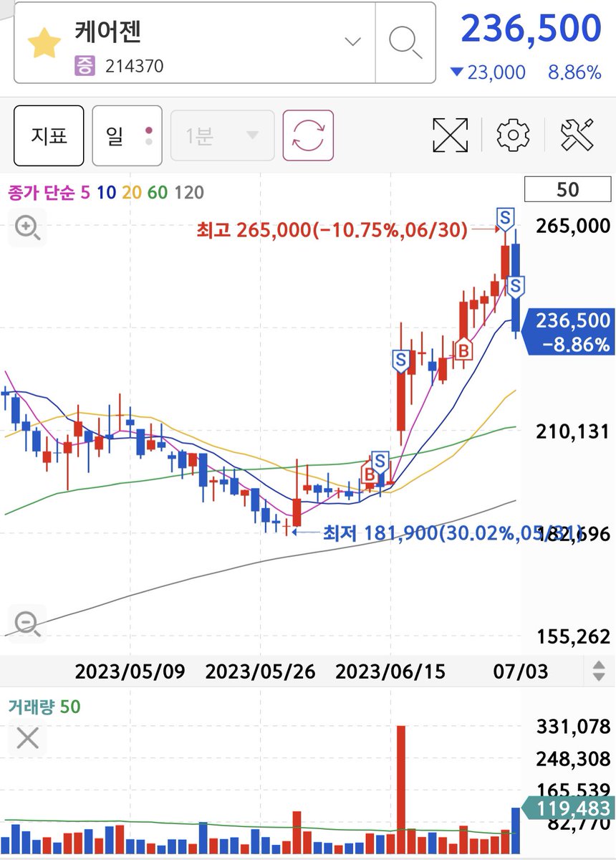Screen dimensions: 616x860
Task: Close the volume panel with X
Action: (27, 737)
